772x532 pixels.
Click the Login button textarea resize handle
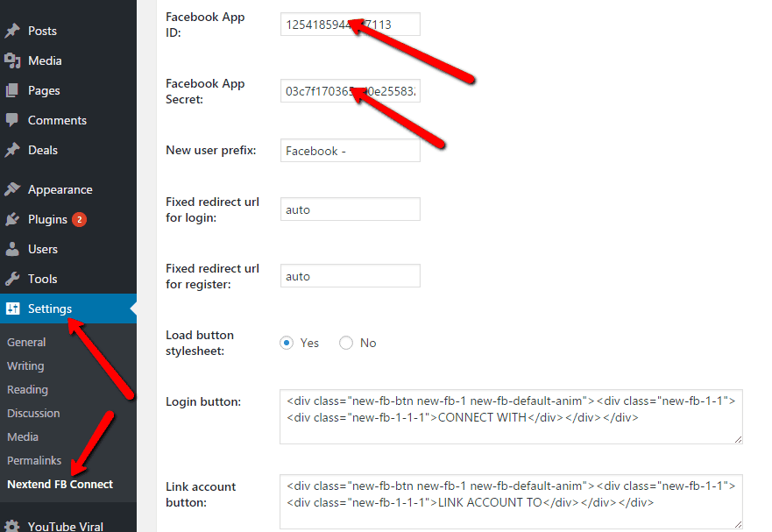[x=738, y=439]
